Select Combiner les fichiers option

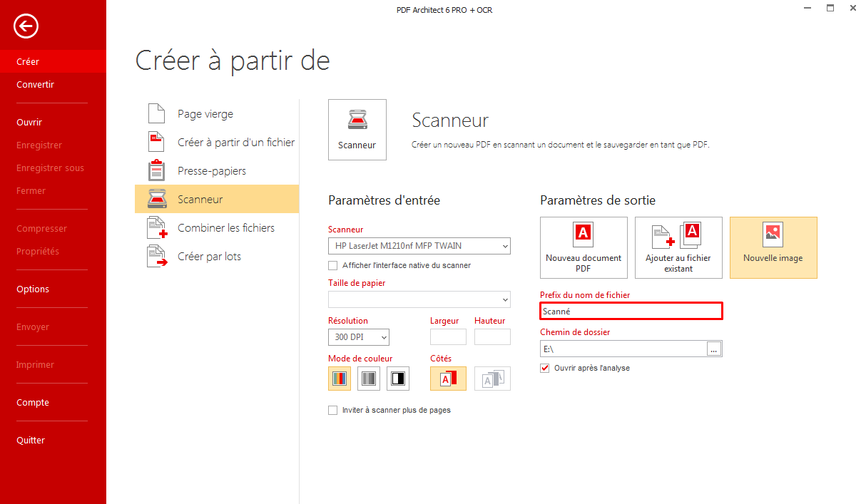point(217,228)
